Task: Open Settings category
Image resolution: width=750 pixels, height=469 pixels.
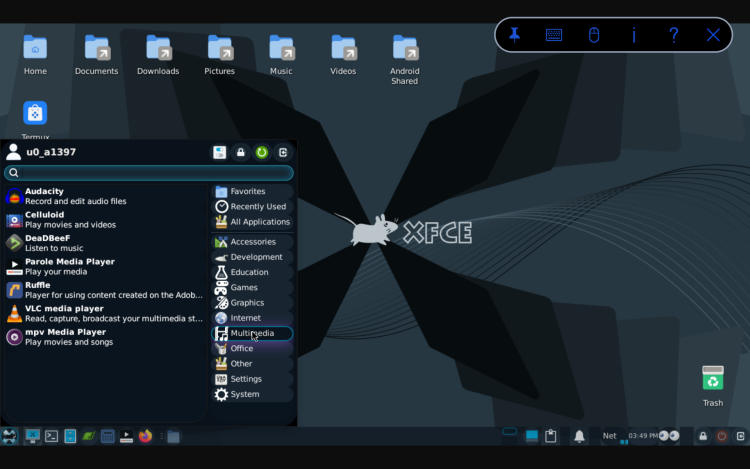Action: point(252,379)
